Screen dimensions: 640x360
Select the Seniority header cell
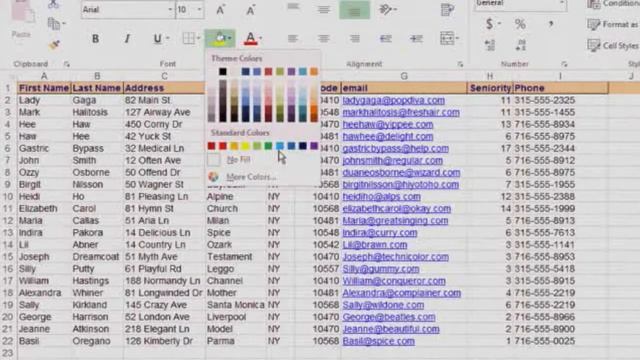(490, 88)
